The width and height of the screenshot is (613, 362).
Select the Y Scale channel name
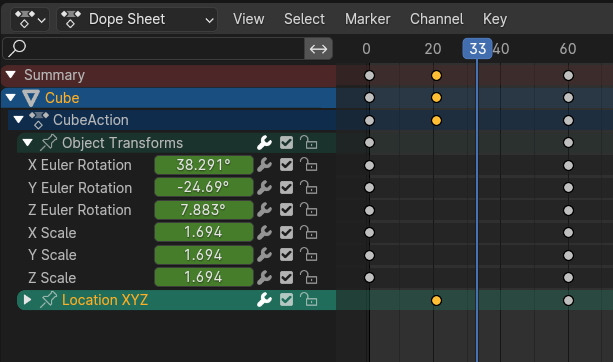[x=52, y=255]
